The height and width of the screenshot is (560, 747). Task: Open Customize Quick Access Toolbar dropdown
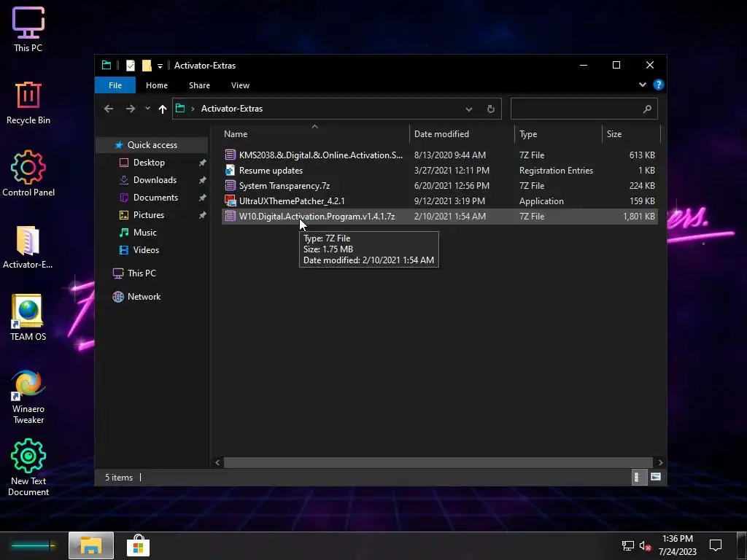tap(160, 66)
